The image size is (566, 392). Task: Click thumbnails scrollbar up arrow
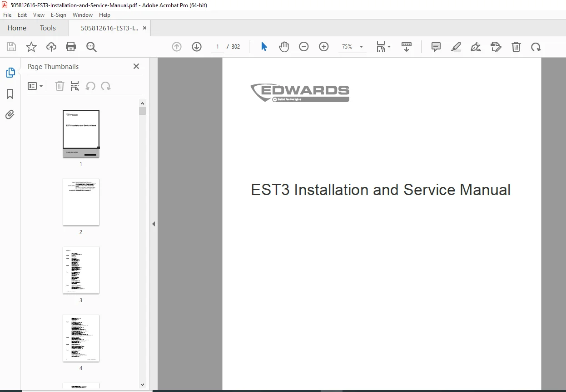point(143,103)
